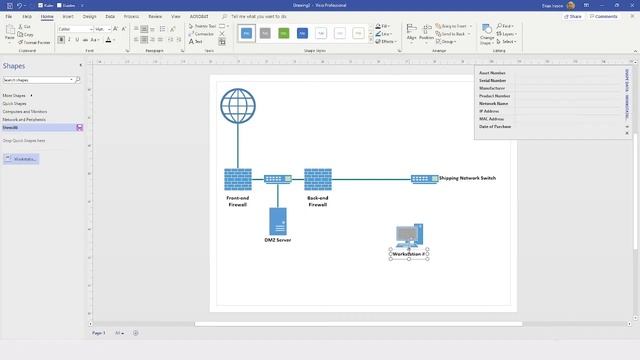Select the DMZ Server shape
This screenshot has height=360, width=640.
278,222
